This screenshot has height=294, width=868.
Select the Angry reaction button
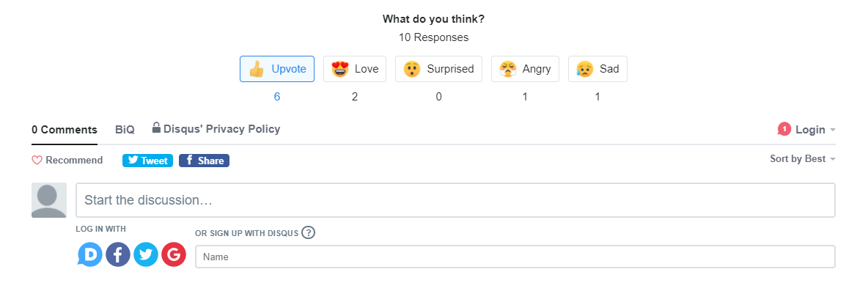coord(525,69)
